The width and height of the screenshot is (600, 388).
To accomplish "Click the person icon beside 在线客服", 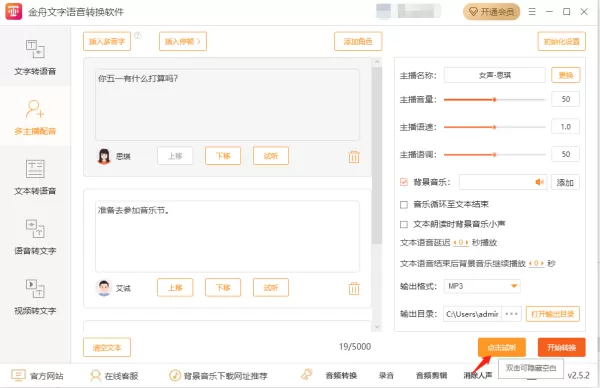I will (x=95, y=375).
